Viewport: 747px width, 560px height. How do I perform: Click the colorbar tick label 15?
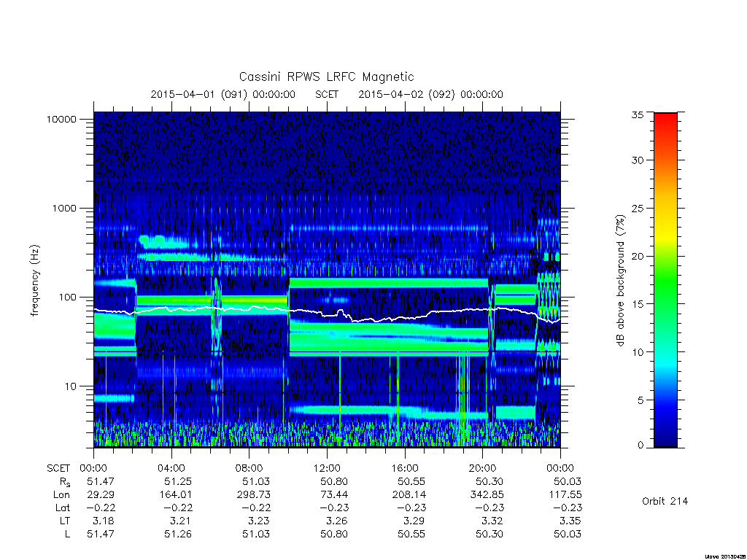coord(637,304)
